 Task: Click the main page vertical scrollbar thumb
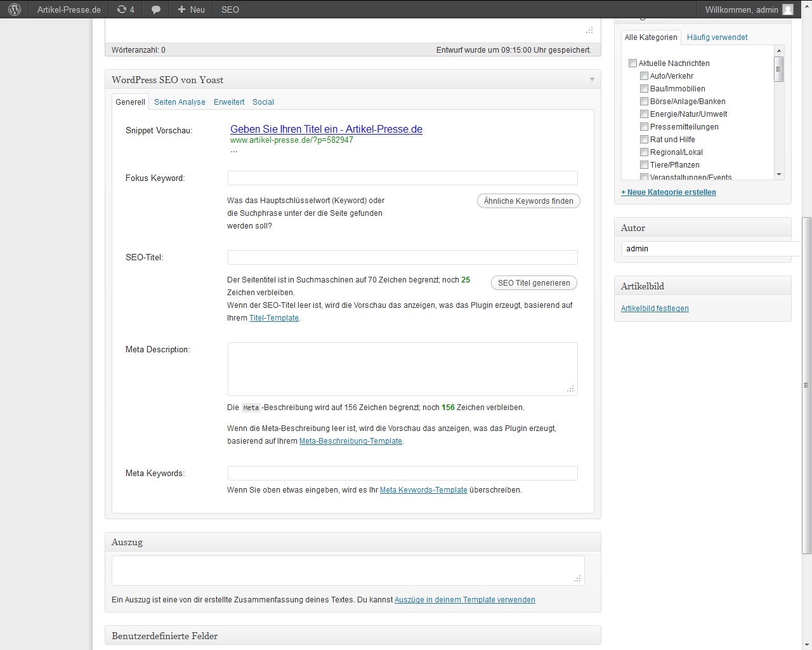coord(807,385)
